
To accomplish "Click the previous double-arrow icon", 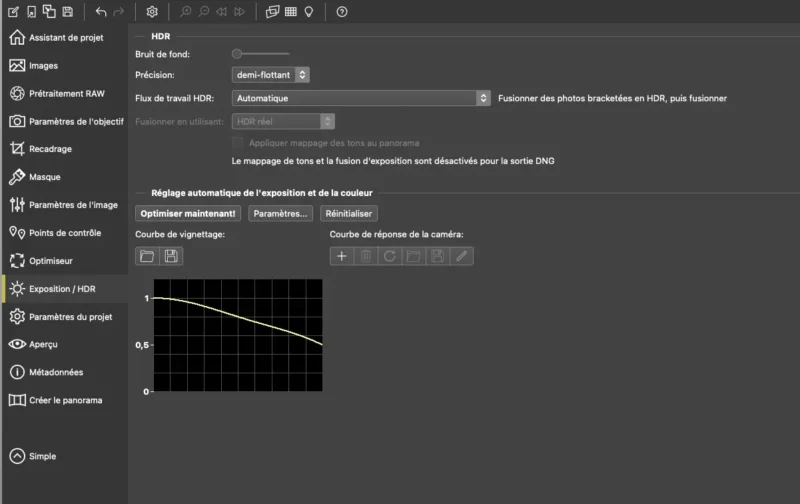I will pyautogui.click(x=221, y=12).
